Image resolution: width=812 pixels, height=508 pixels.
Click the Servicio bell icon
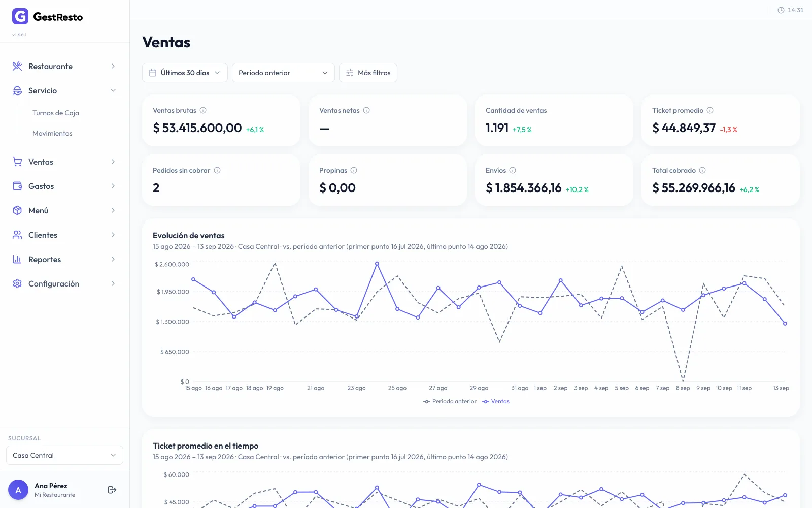click(x=17, y=90)
